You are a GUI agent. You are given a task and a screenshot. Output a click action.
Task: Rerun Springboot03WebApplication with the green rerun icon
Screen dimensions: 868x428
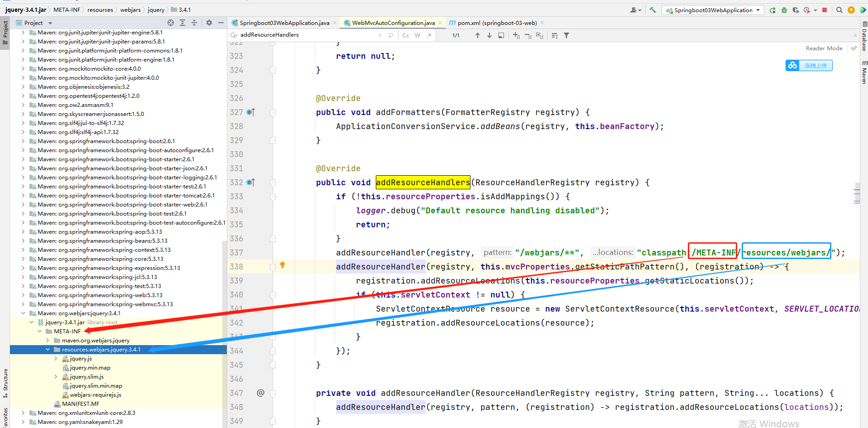point(772,10)
